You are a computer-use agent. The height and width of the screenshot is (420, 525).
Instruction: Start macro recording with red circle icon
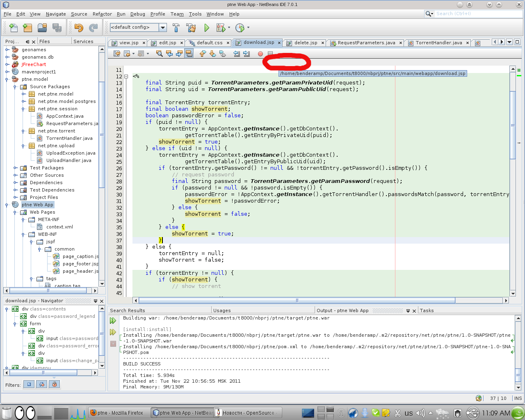coord(260,54)
